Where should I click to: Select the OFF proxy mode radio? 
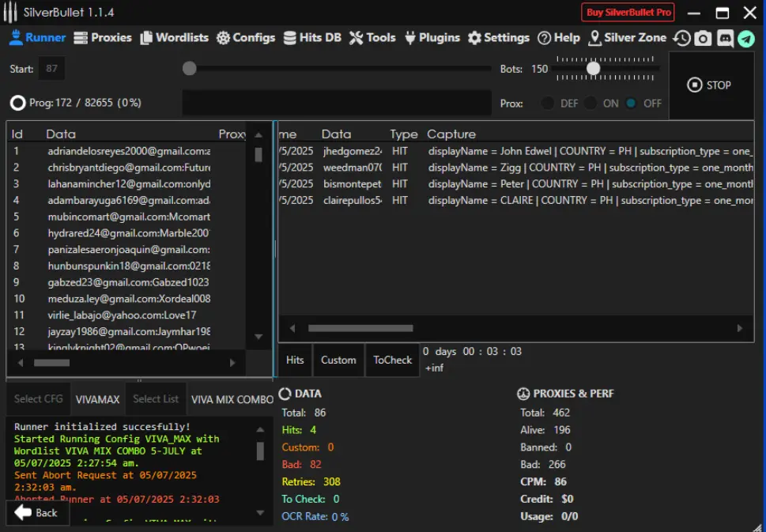(x=631, y=104)
